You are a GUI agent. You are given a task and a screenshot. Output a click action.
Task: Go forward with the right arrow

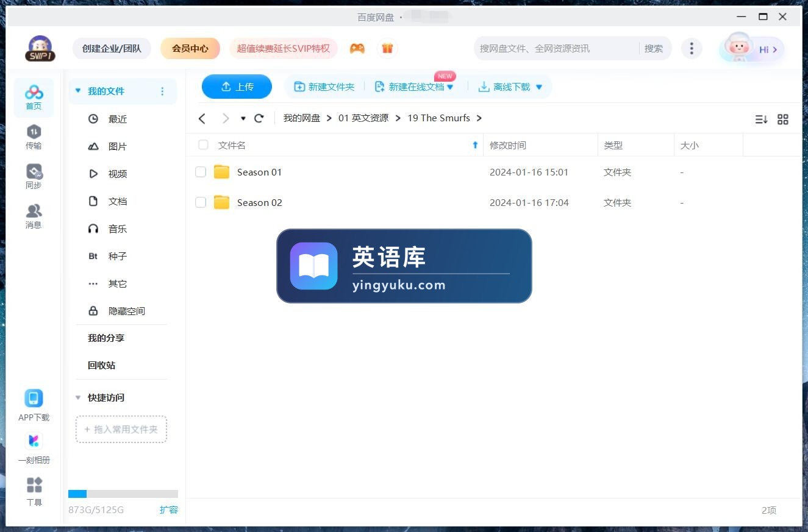[x=226, y=118]
